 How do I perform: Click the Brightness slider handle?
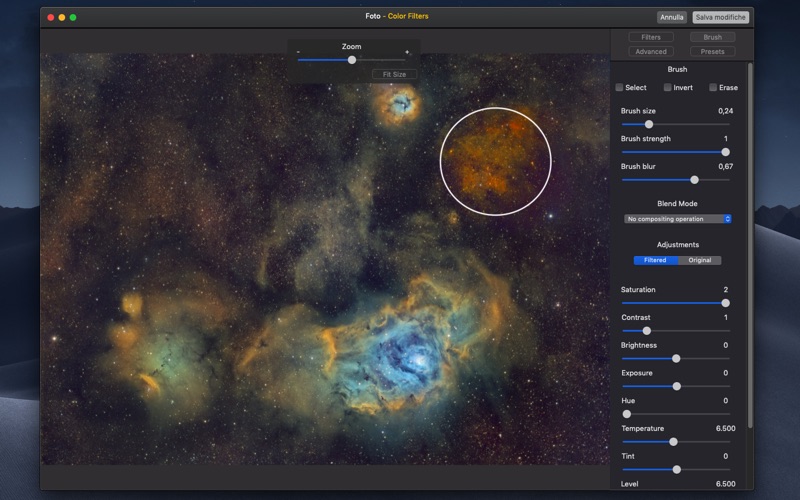pos(676,359)
